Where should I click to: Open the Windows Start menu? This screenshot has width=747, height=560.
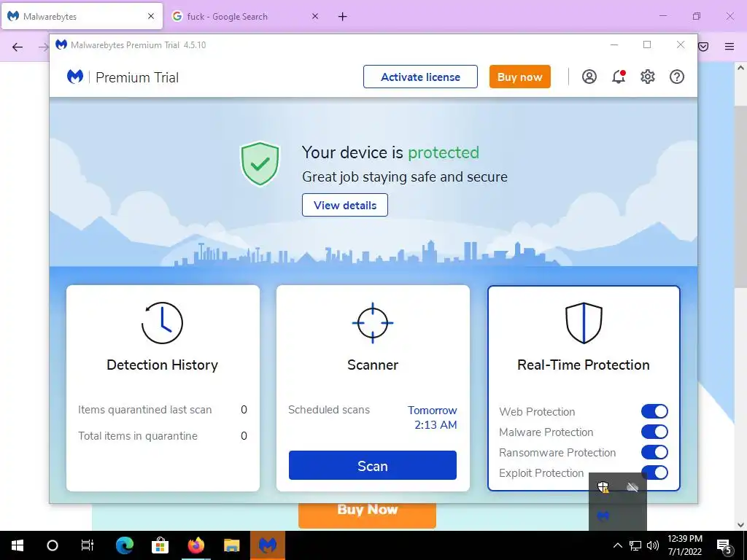point(18,545)
